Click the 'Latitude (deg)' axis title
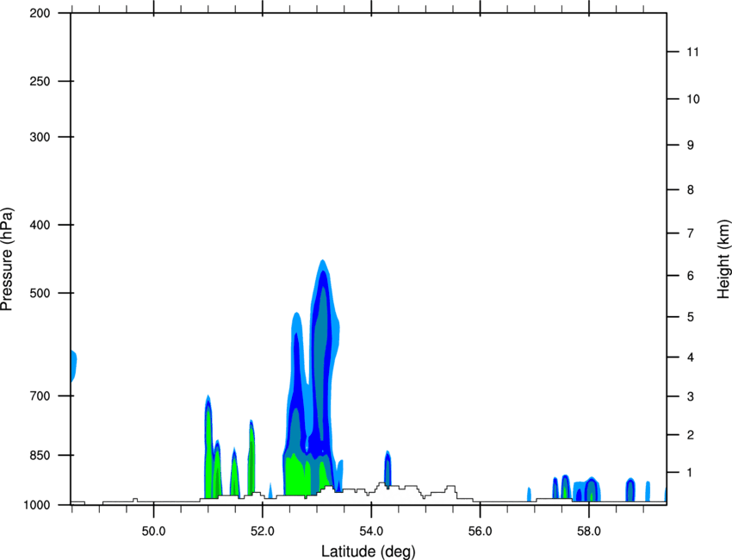The height and width of the screenshot is (560, 732). click(368, 551)
